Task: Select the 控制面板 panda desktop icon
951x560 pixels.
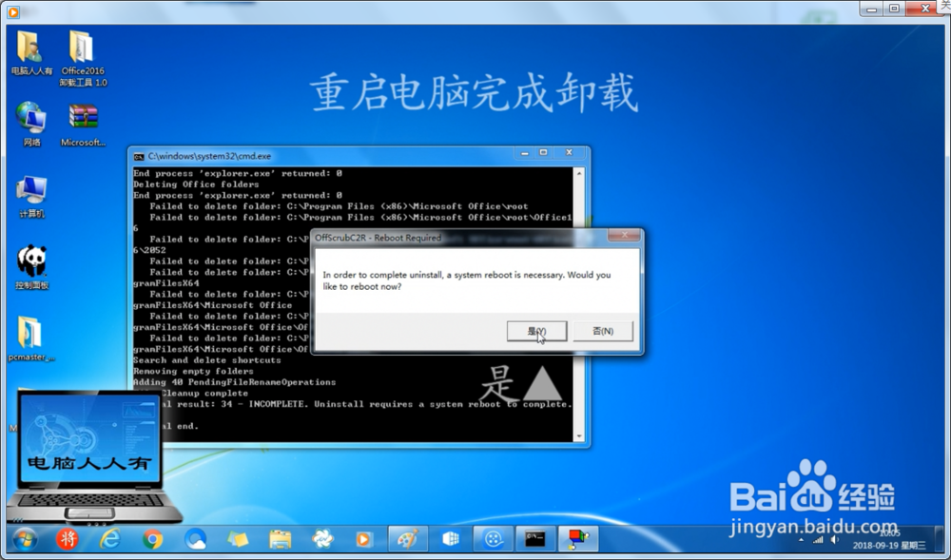Action: 31,267
